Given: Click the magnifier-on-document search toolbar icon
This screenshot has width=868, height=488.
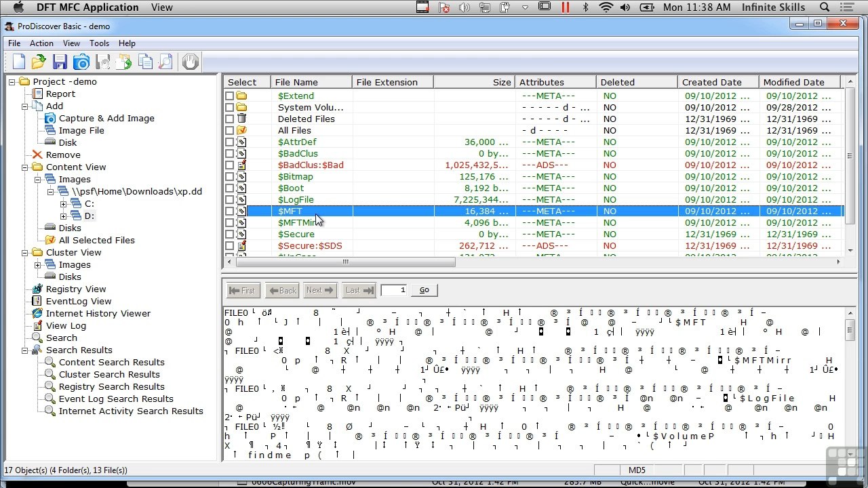Looking at the screenshot, I should (165, 62).
